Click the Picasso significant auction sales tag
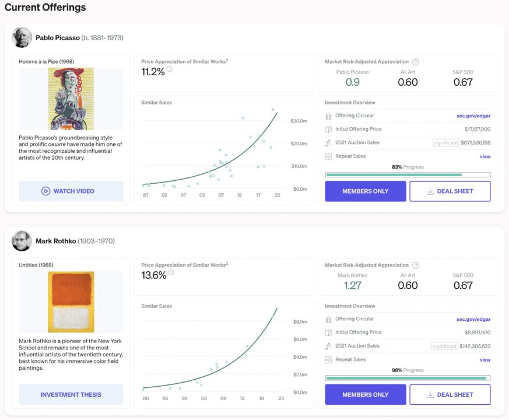This screenshot has height=420, width=509. tap(445, 142)
